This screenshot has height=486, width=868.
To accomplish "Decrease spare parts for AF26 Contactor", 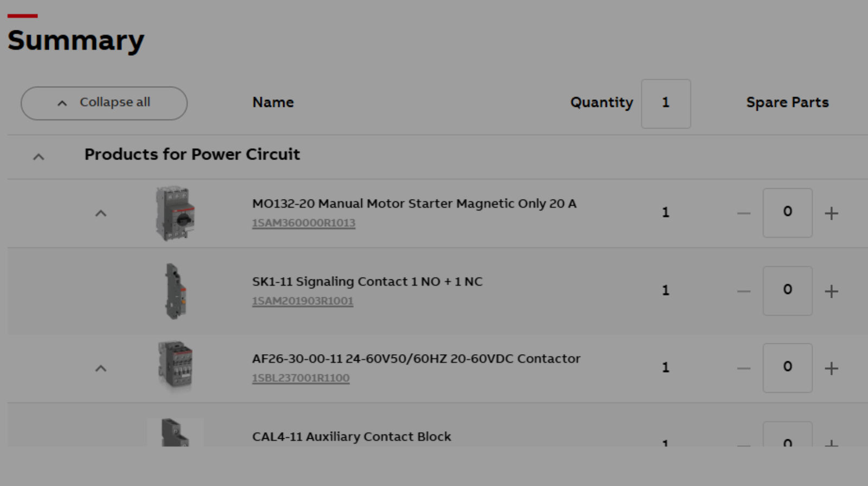I will 744,368.
